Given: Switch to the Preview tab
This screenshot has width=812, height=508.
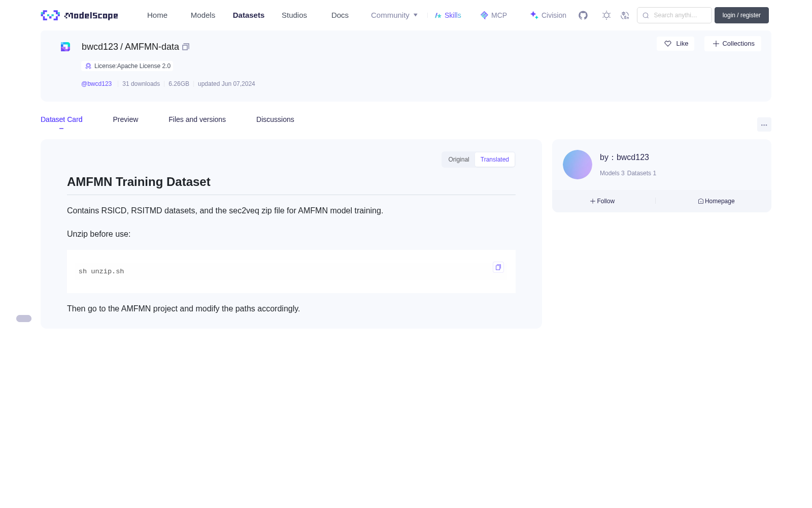Looking at the screenshot, I should coord(125,119).
